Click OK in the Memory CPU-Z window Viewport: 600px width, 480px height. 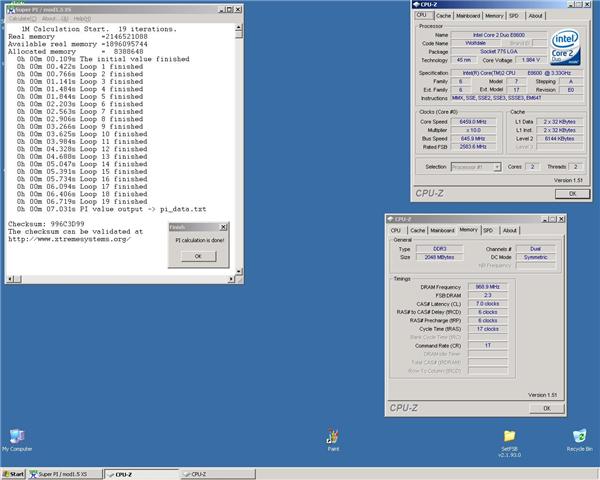click(547, 408)
